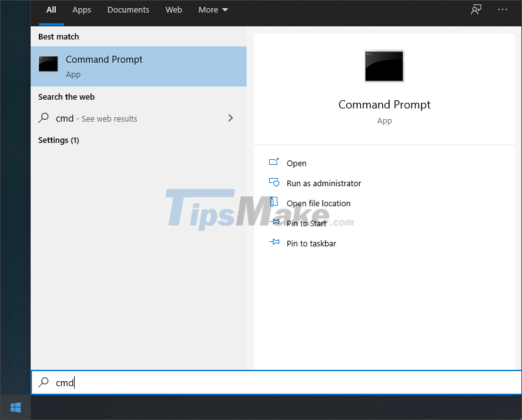Click the Run as administrator shield icon
522x420 pixels.
click(x=275, y=183)
